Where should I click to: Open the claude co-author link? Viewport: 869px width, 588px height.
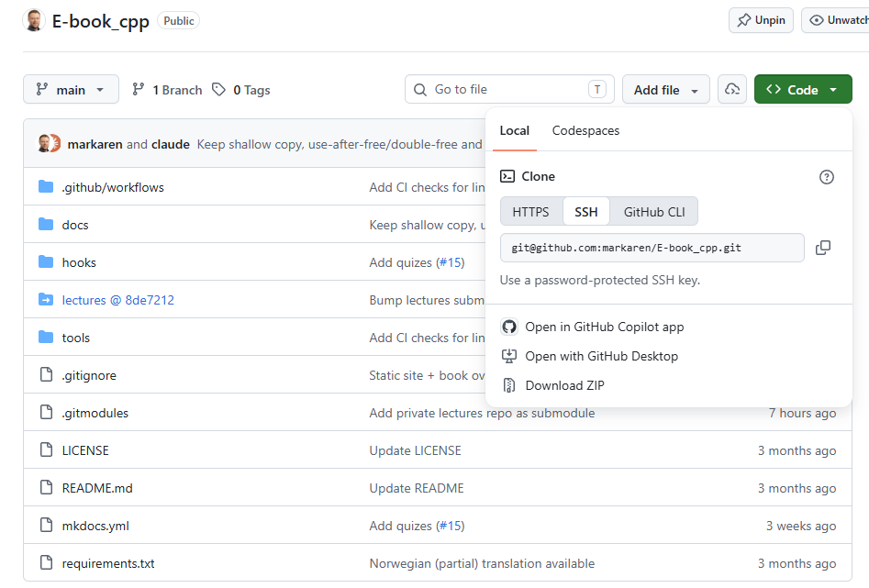coord(170,145)
